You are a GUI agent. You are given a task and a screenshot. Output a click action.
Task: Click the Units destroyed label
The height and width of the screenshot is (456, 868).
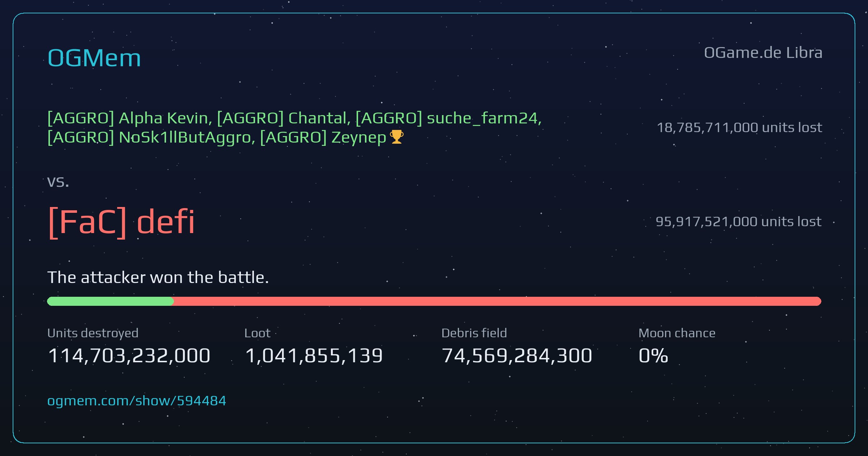93,333
